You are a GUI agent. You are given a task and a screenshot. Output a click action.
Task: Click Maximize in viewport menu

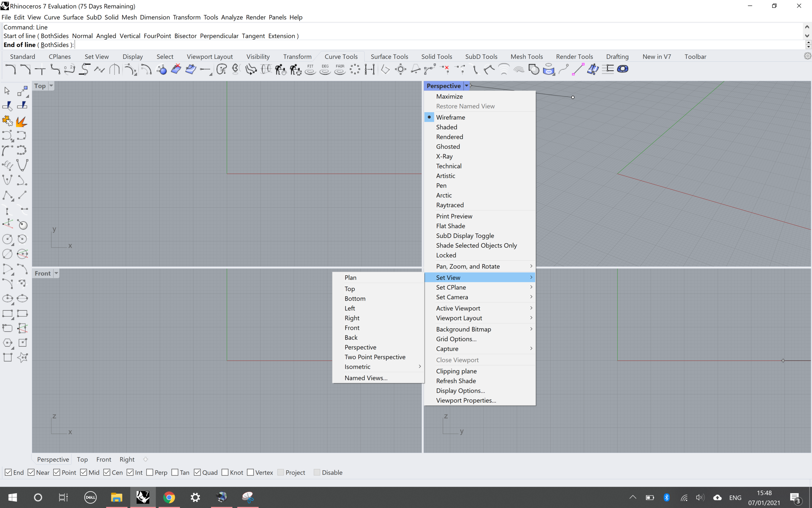click(x=480, y=97)
